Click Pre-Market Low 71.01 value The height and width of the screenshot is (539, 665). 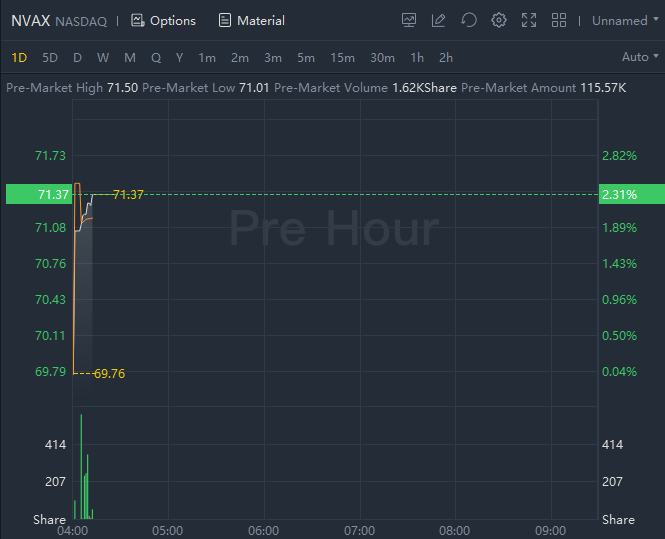(x=254, y=88)
